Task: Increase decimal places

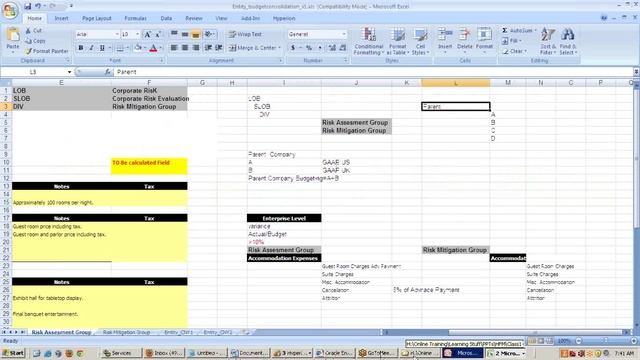Action: coord(332,48)
